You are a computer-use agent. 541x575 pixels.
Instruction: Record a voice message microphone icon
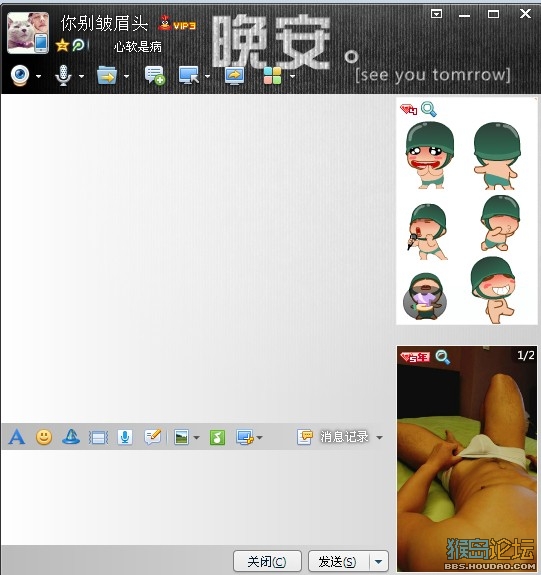[x=125, y=437]
